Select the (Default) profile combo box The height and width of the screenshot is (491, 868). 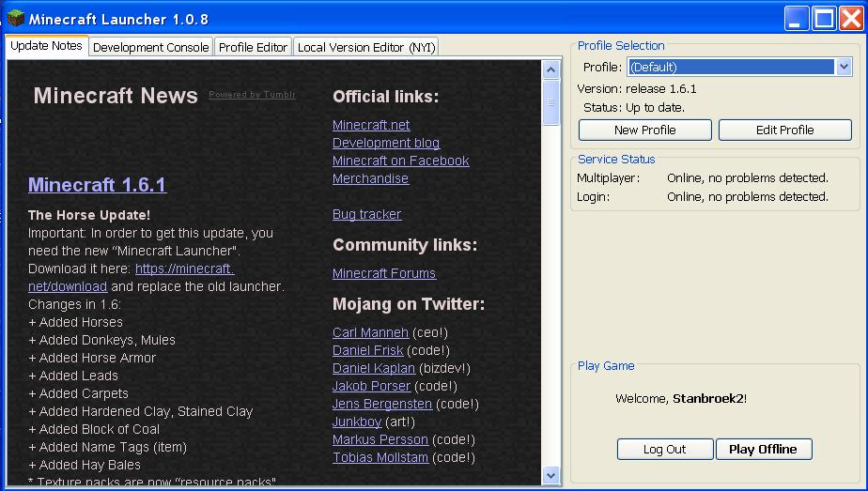click(730, 67)
